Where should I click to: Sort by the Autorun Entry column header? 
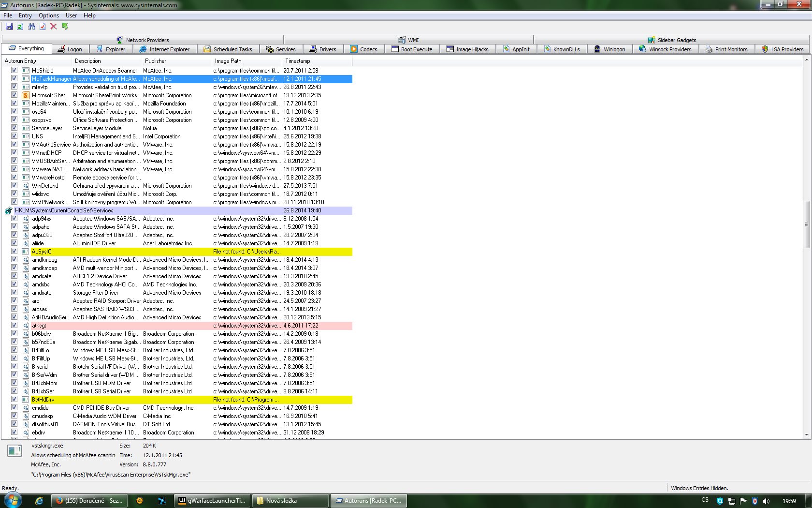(x=37, y=61)
